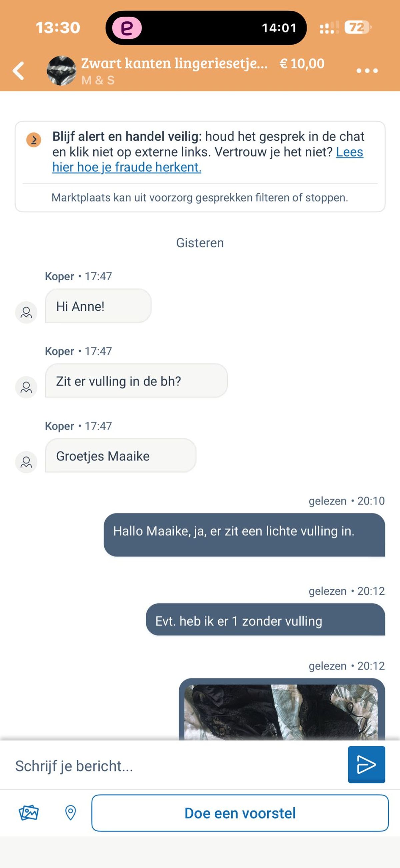This screenshot has height=868, width=400.
Task: Tap the share location pin icon
Action: pyautogui.click(x=70, y=813)
